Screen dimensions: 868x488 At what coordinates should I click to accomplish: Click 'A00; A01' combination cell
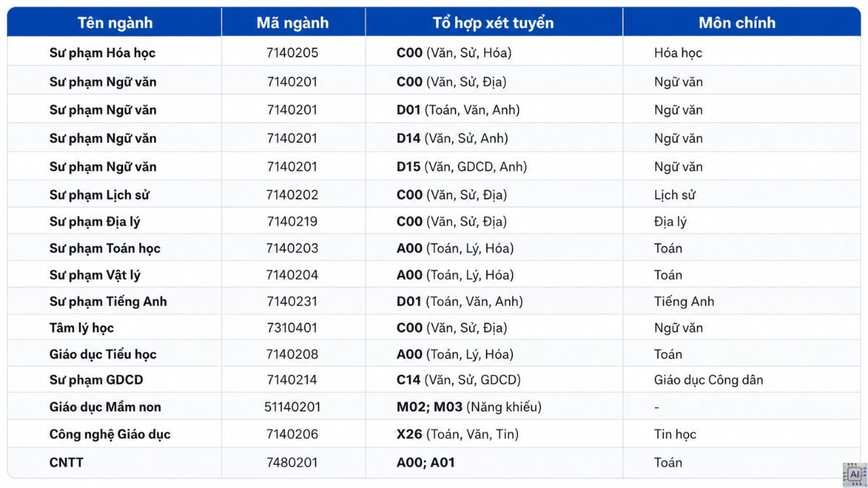pos(425,463)
